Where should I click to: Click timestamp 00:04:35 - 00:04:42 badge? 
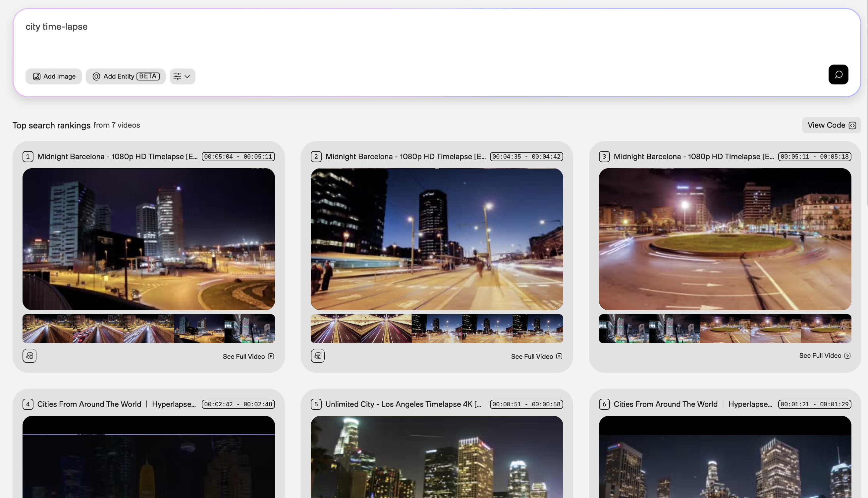(x=526, y=157)
